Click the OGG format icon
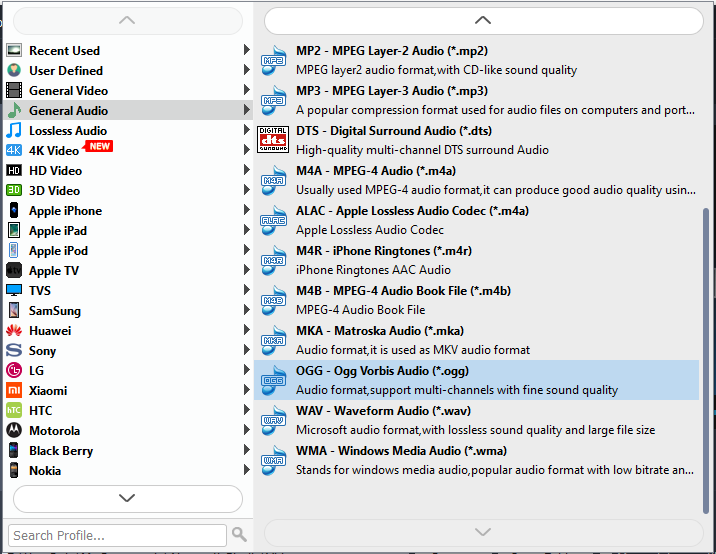Viewport: 716px width, 554px height. (273, 380)
